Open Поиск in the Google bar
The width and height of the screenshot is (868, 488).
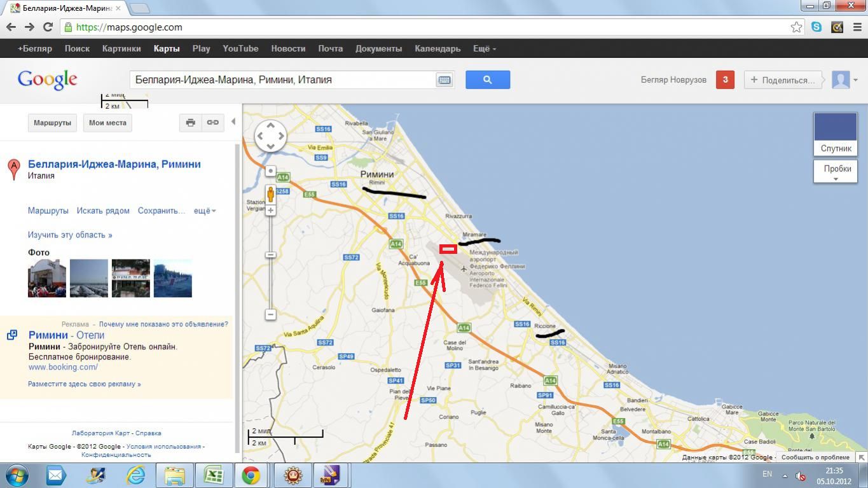point(77,48)
